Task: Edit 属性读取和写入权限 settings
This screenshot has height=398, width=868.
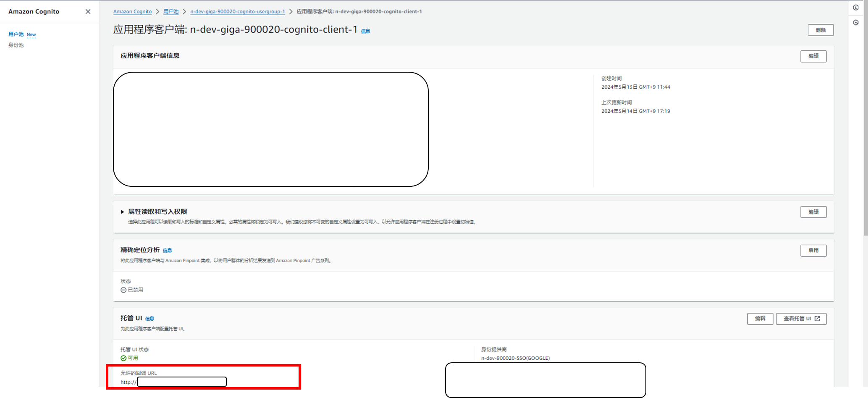Action: point(813,212)
